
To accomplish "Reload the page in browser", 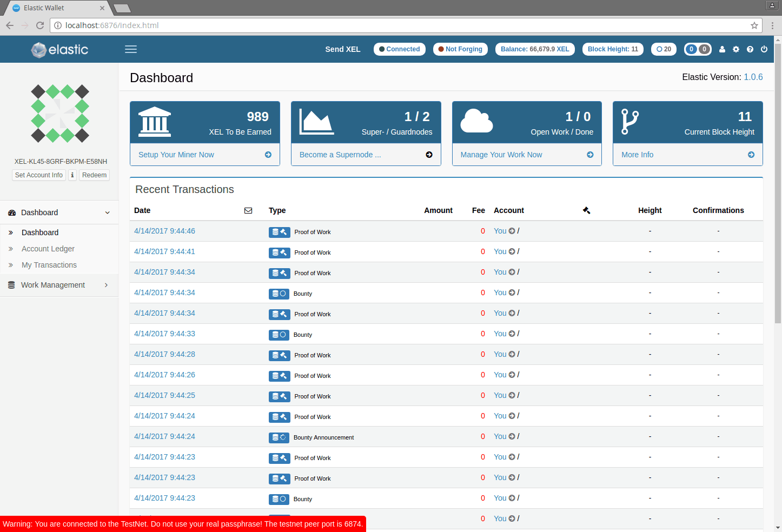I will coord(40,25).
